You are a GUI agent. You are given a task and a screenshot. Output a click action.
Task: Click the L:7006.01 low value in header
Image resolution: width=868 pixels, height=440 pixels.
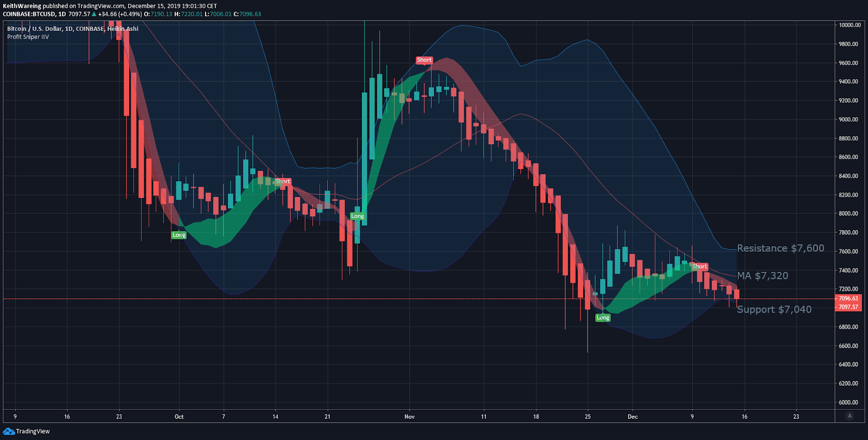[x=218, y=14]
